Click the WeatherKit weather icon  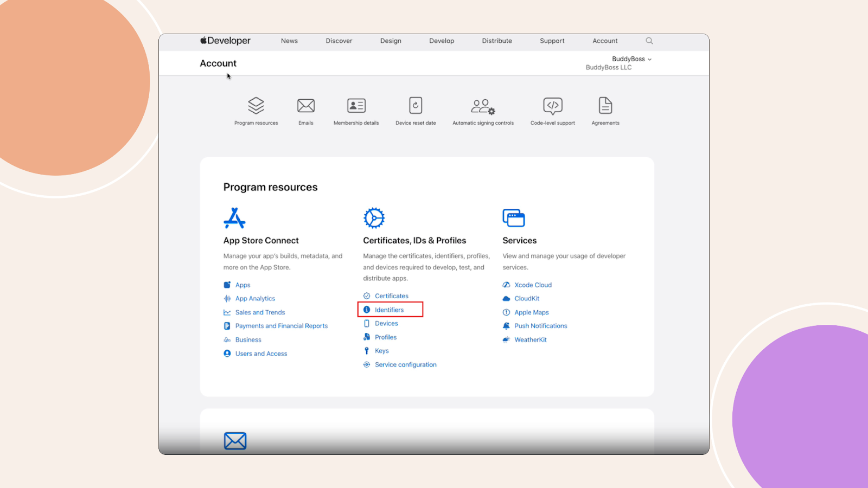click(506, 339)
